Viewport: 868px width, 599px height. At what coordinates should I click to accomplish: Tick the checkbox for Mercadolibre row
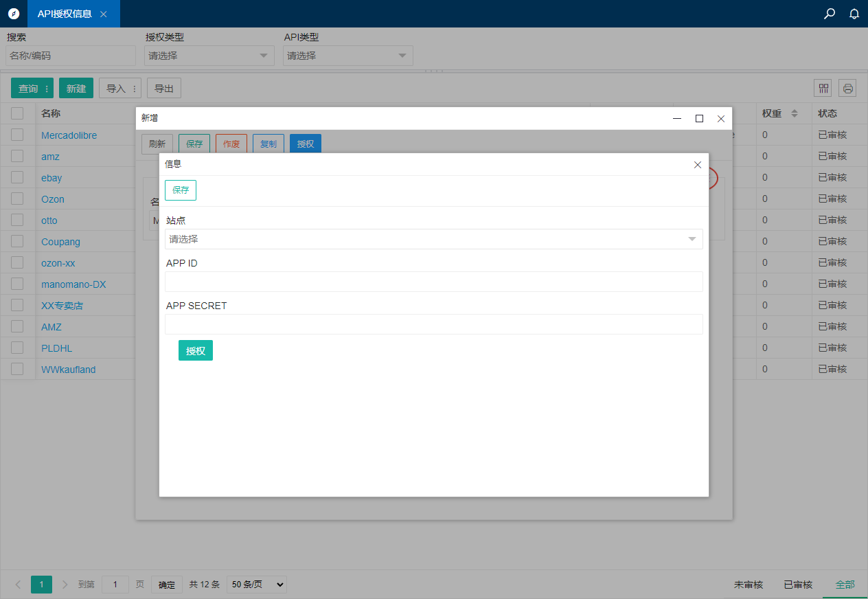pos(17,135)
